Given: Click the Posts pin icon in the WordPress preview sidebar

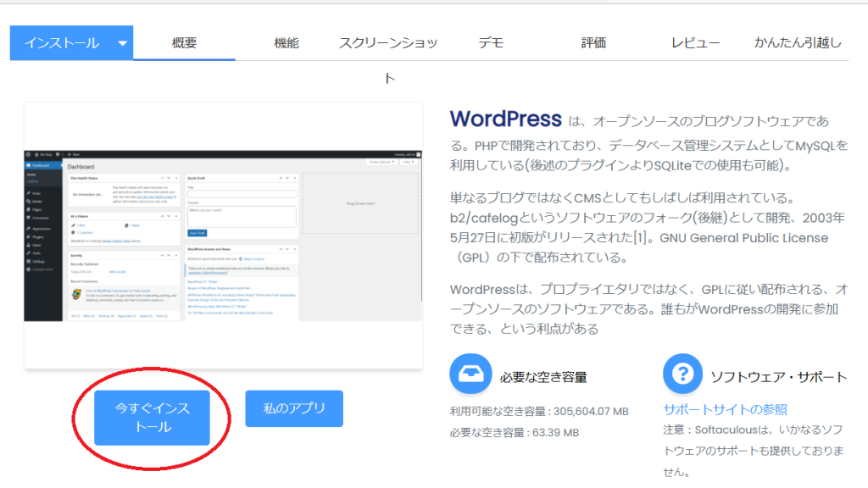Looking at the screenshot, I should point(29,194).
